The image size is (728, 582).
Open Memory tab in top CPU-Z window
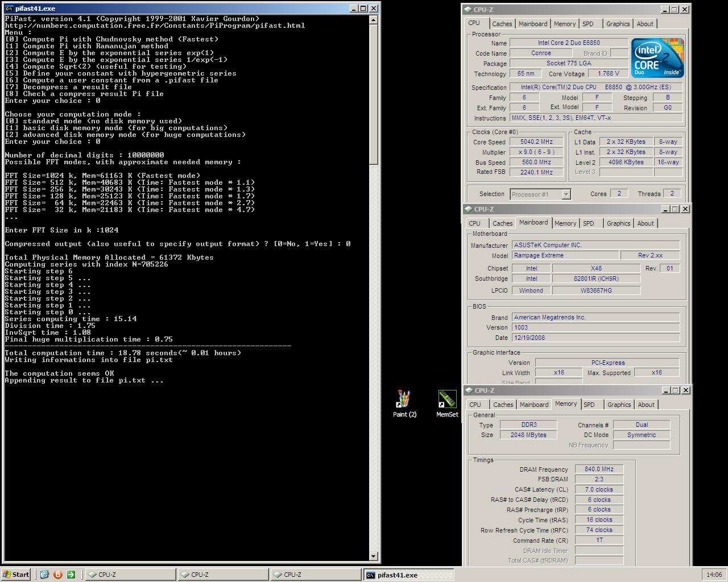565,24
